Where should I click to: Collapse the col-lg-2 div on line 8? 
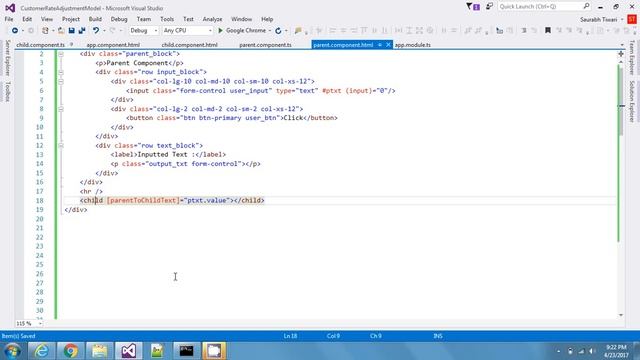61,109
